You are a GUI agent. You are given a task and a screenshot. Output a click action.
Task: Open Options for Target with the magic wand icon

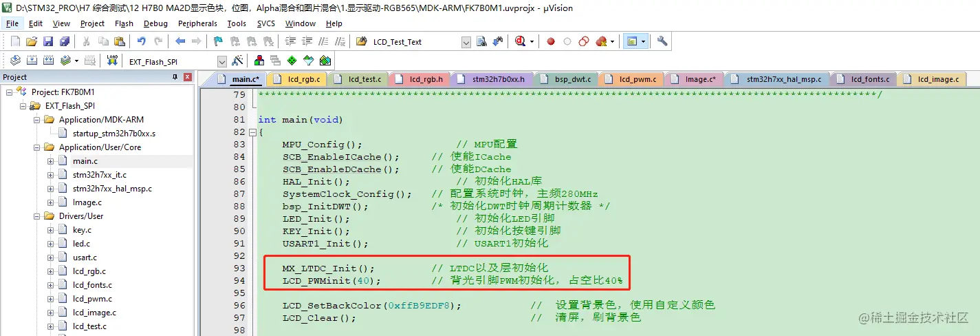coord(237,61)
